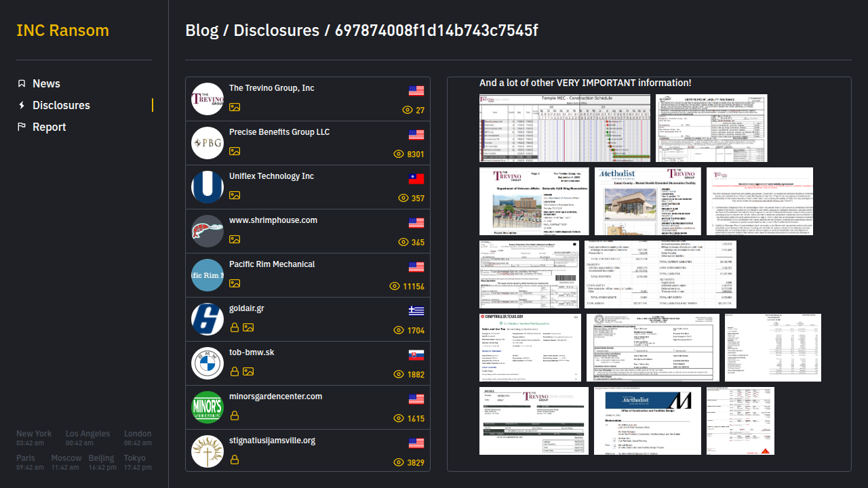Click the Disclosures lightning bolt icon
The image size is (868, 488).
[x=22, y=105]
